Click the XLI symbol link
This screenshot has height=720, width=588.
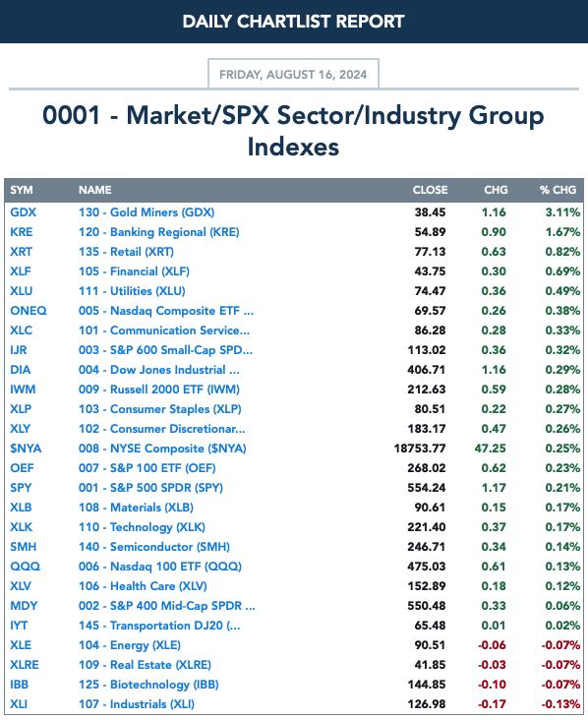click(19, 704)
